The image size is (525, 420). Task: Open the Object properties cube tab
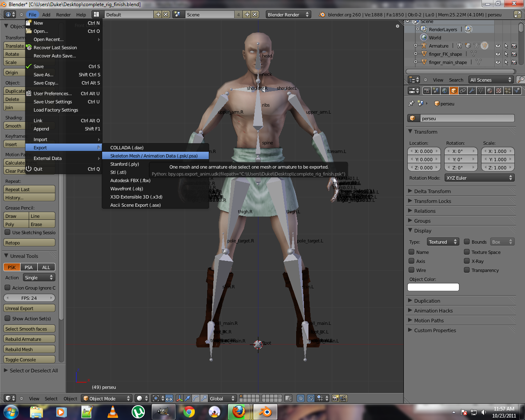[x=454, y=91]
